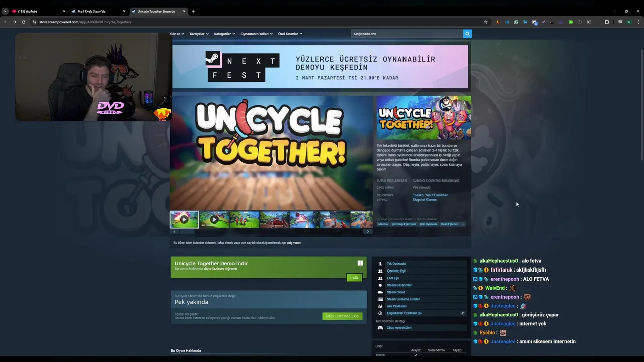The image size is (644, 362).
Task: Select the first highlighted trailer thumbnail
Action: pyautogui.click(x=184, y=219)
